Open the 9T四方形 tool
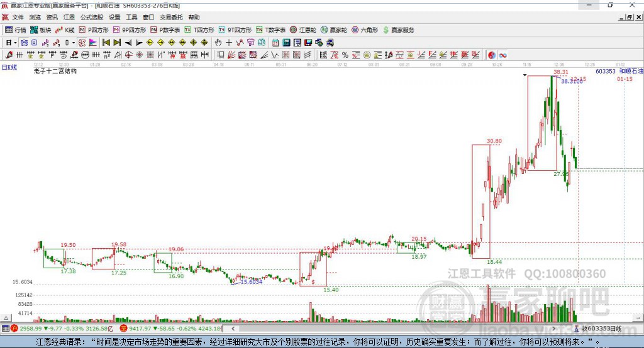This screenshot has height=348, width=644. 235,30
